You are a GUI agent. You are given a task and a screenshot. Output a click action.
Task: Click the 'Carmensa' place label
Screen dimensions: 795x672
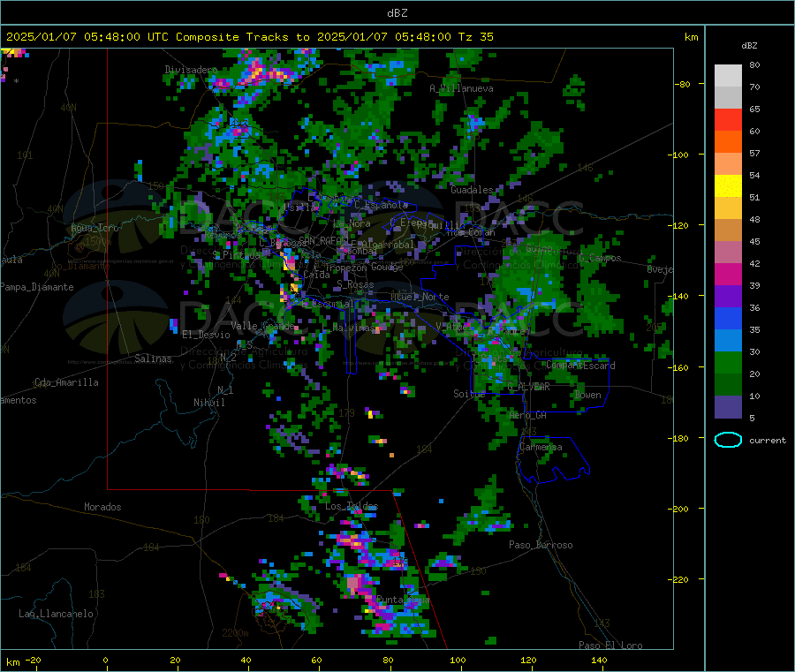coord(541,447)
